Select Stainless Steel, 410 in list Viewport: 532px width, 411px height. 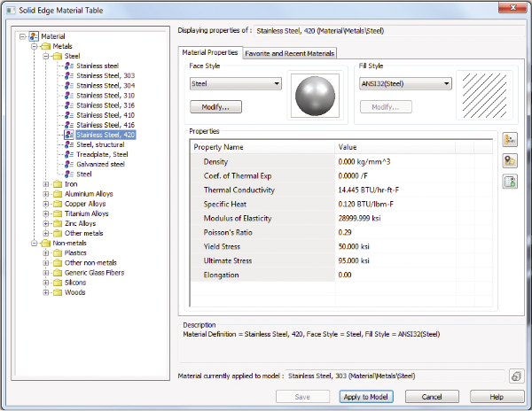coord(106,115)
